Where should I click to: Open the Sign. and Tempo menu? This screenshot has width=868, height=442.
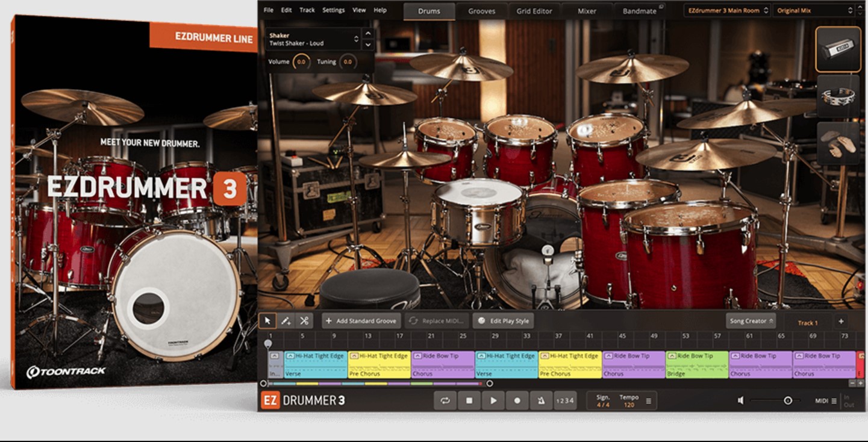pos(648,401)
